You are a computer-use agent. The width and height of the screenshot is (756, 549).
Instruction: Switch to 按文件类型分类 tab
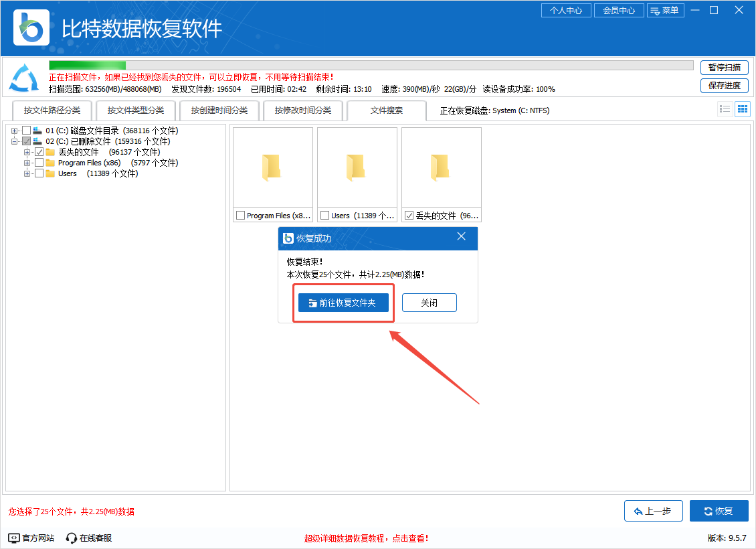pyautogui.click(x=136, y=110)
